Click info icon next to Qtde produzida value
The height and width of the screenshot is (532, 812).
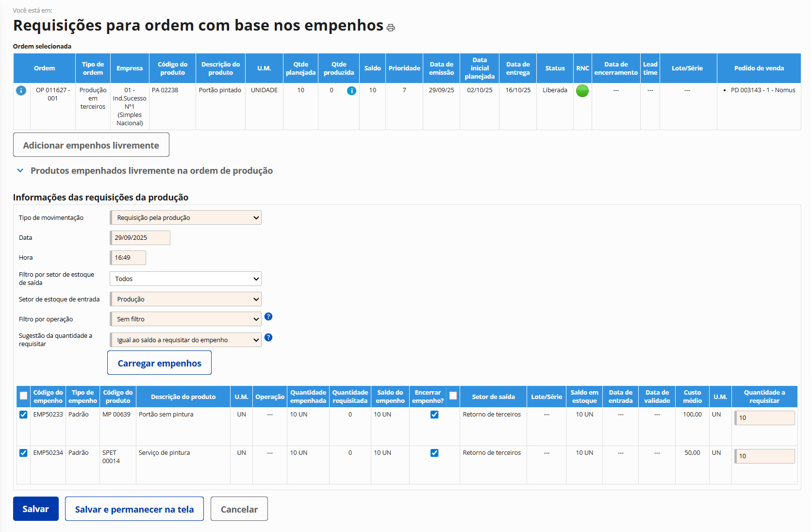tap(351, 91)
